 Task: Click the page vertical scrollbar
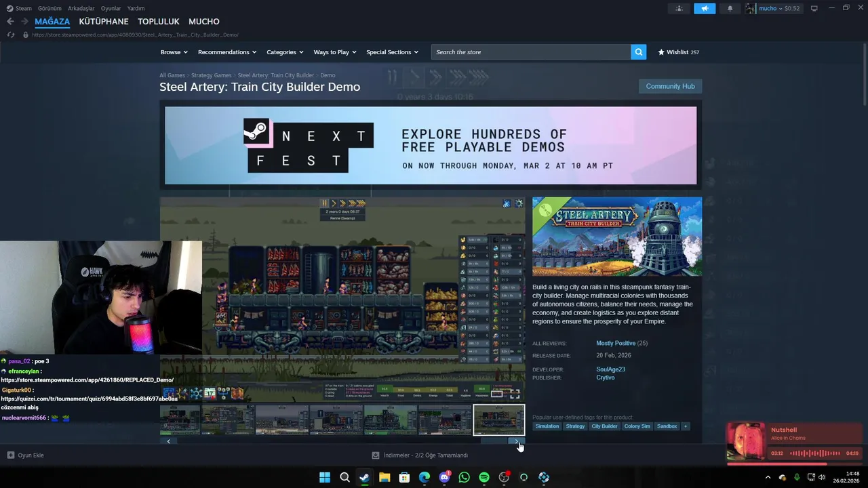[x=865, y=75]
